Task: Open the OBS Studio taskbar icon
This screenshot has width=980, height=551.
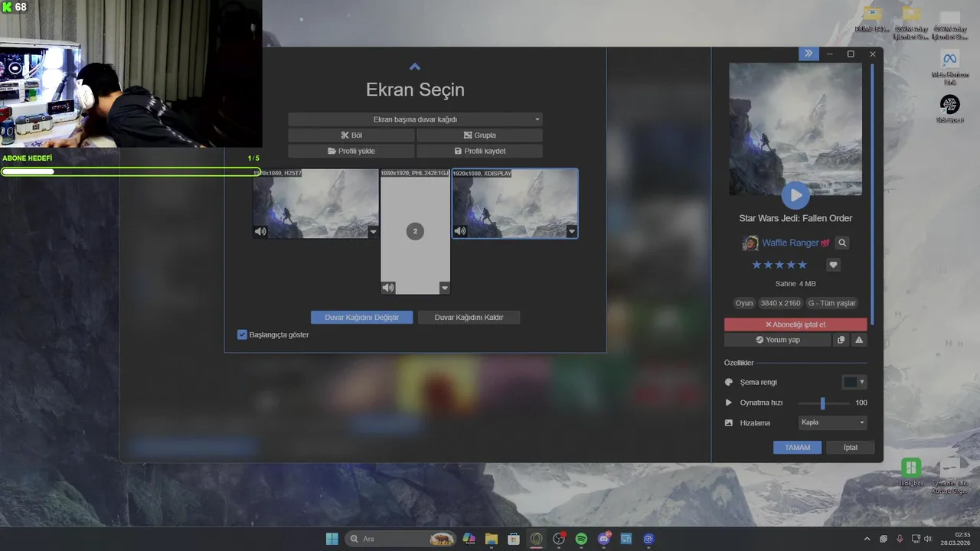Action: coord(559,539)
